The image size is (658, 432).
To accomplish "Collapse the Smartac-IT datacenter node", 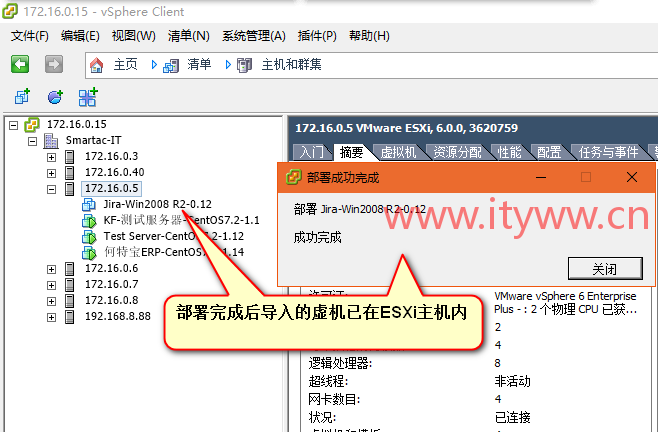I will (x=32, y=141).
